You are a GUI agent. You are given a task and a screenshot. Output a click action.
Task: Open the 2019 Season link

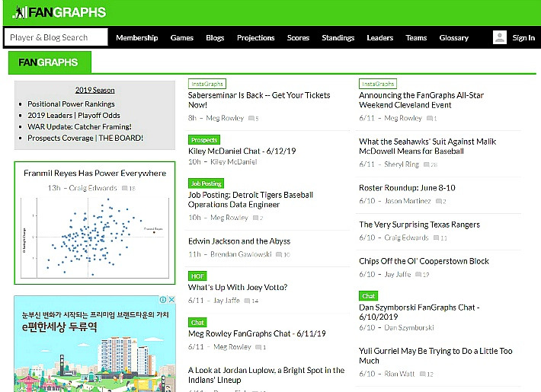click(95, 91)
